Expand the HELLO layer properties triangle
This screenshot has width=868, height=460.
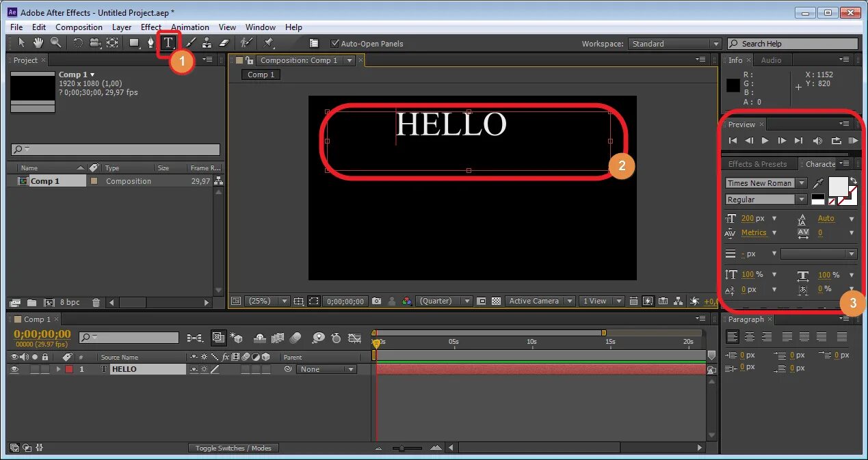pos(59,369)
